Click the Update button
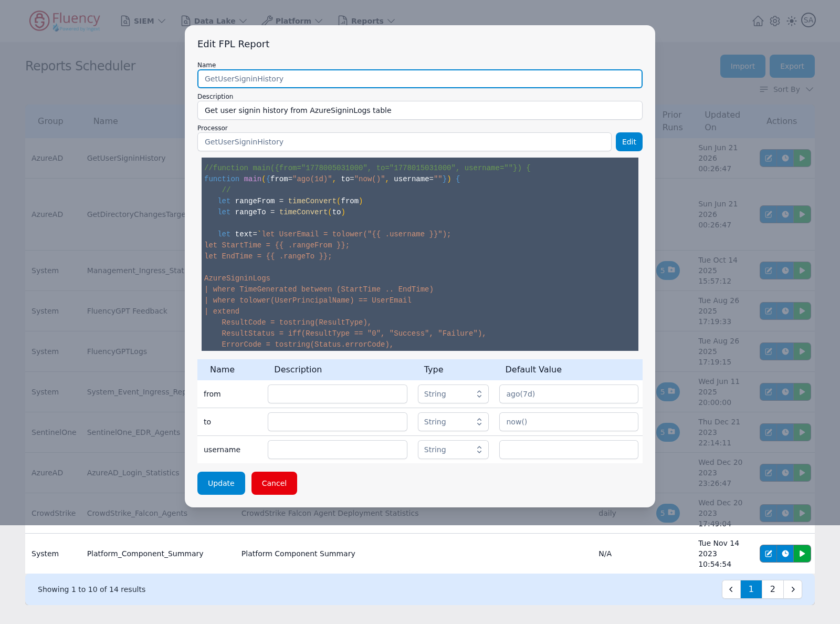The height and width of the screenshot is (624, 840). coord(221,483)
